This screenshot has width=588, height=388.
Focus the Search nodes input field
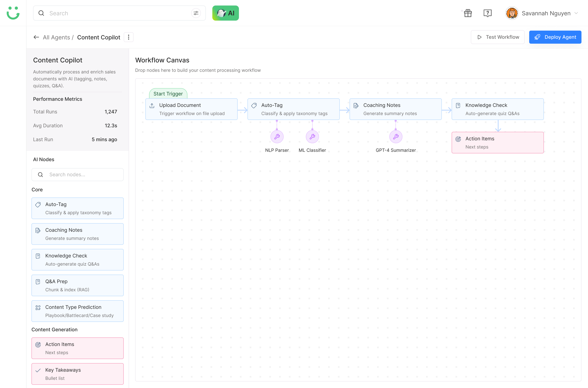[x=78, y=174]
